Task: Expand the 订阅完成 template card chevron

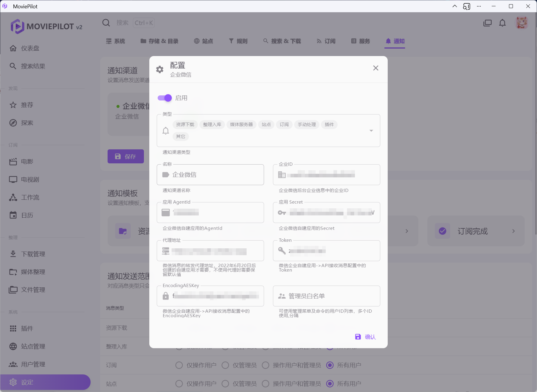Action: point(513,231)
